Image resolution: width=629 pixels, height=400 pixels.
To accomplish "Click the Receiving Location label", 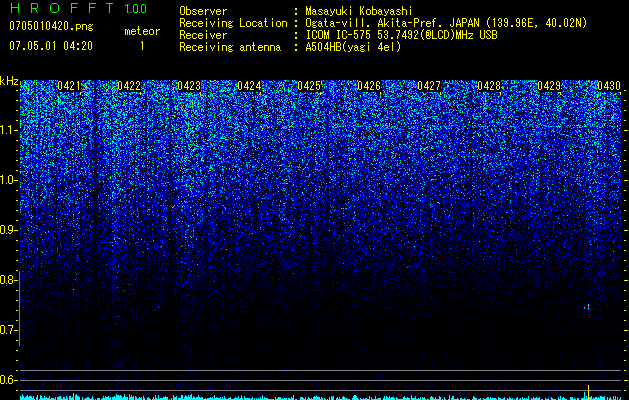I will click(x=233, y=23).
